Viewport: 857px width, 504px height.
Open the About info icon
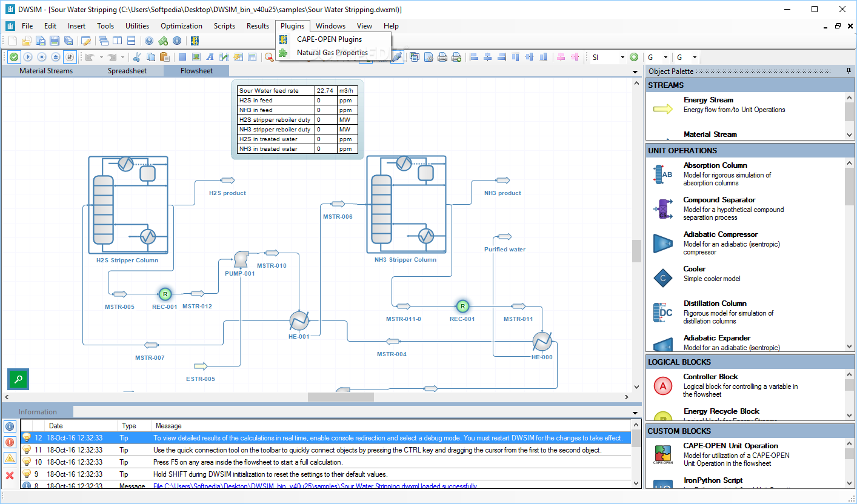(x=177, y=41)
